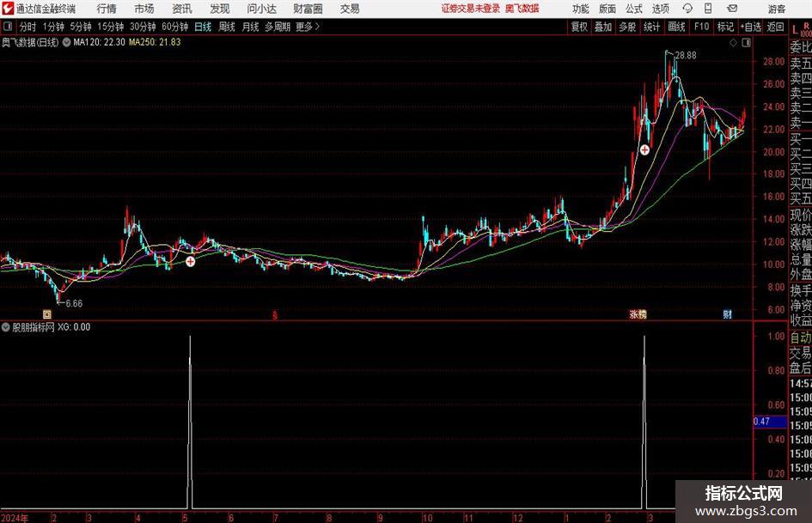Open the 问小达 menu
The image size is (812, 523).
[261, 9]
